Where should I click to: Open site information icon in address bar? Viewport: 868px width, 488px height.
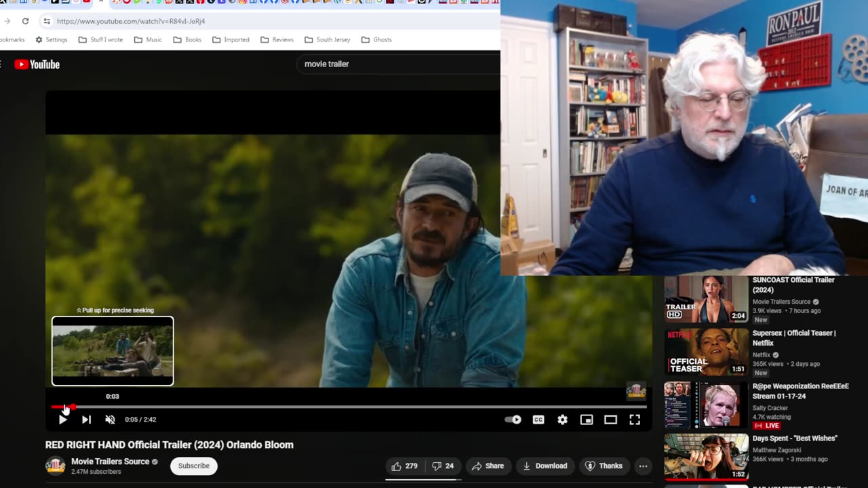coord(46,21)
